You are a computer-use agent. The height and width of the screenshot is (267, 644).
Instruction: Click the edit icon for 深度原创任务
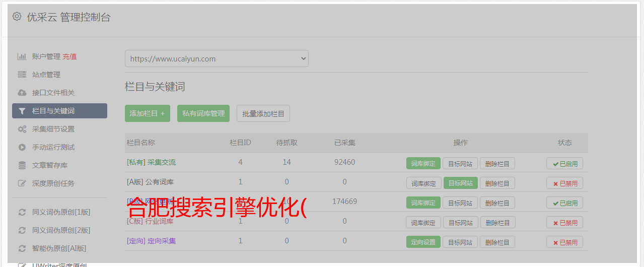(x=22, y=183)
